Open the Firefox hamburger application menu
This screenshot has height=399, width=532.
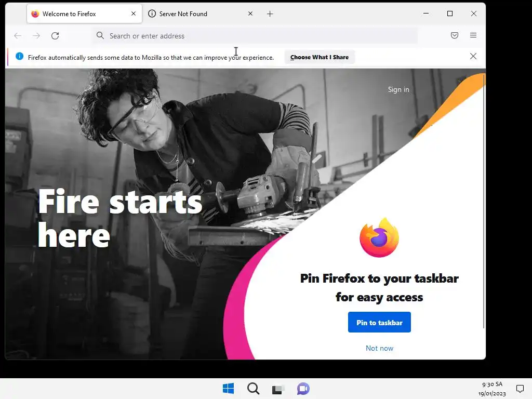(x=473, y=35)
